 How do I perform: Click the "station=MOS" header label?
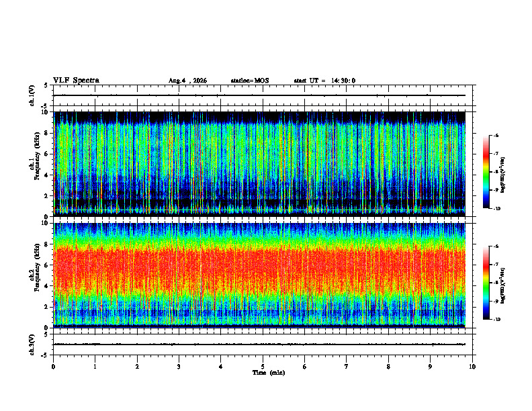pyautogui.click(x=250, y=81)
